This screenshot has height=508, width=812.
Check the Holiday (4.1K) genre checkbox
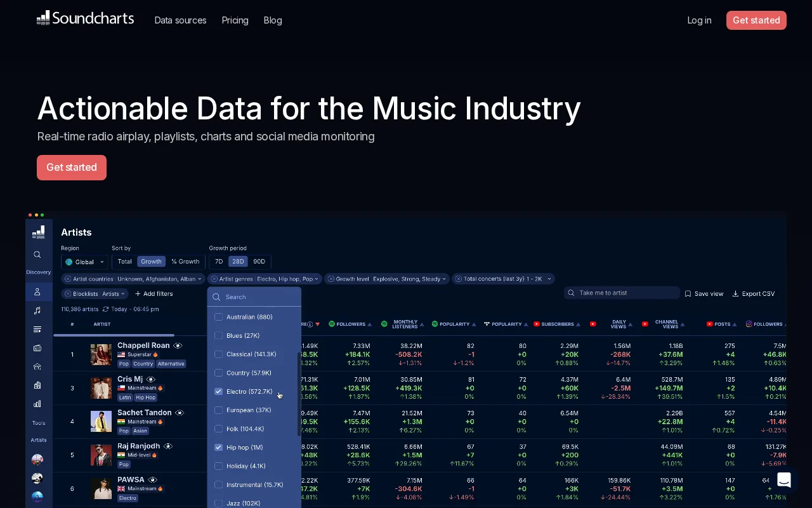click(x=219, y=466)
